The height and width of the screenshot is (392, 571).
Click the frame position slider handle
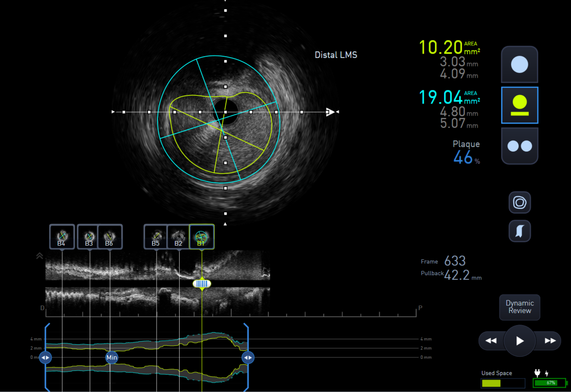[202, 284]
